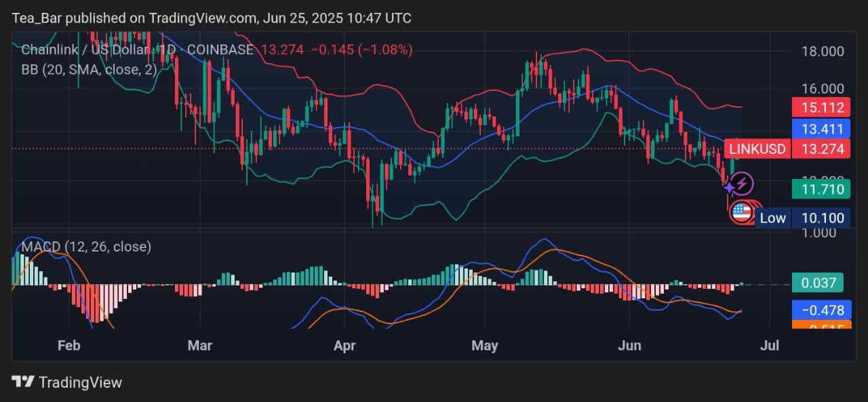This screenshot has width=868, height=402.
Task: Click the Low price label tag
Action: click(772, 218)
